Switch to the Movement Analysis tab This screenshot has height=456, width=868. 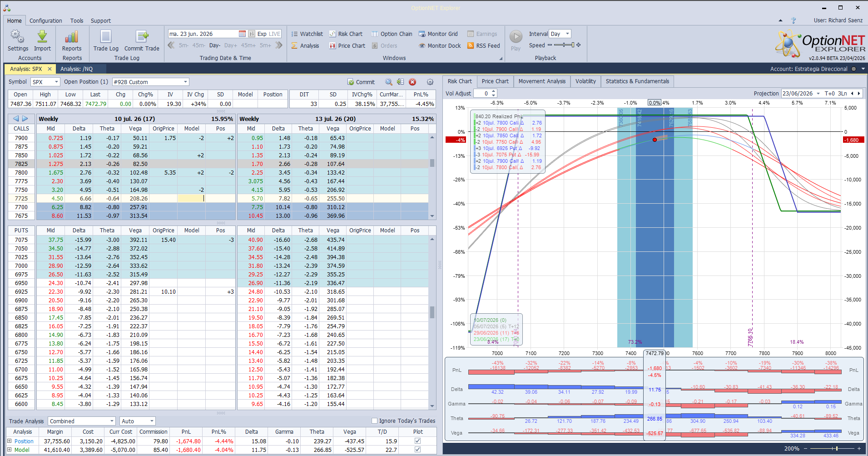pyautogui.click(x=542, y=81)
